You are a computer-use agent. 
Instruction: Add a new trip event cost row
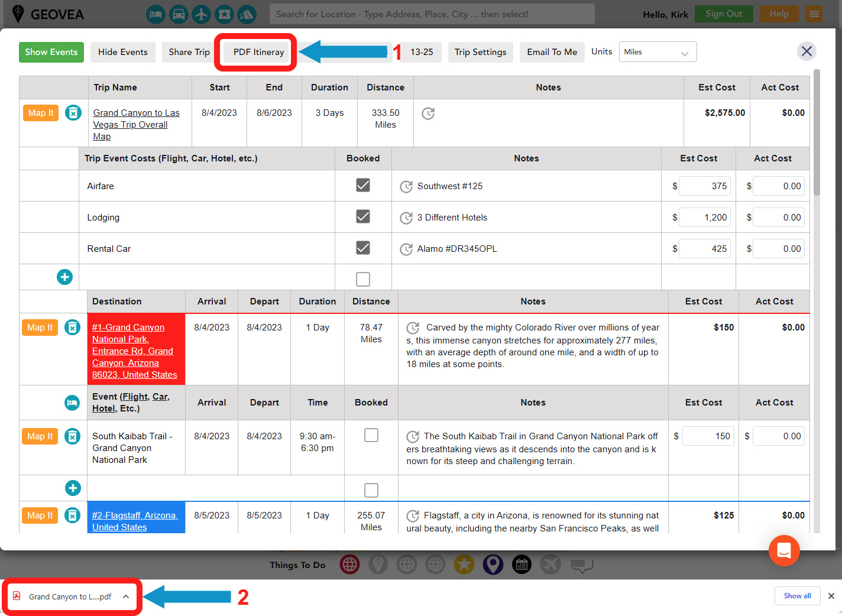pyautogui.click(x=64, y=276)
